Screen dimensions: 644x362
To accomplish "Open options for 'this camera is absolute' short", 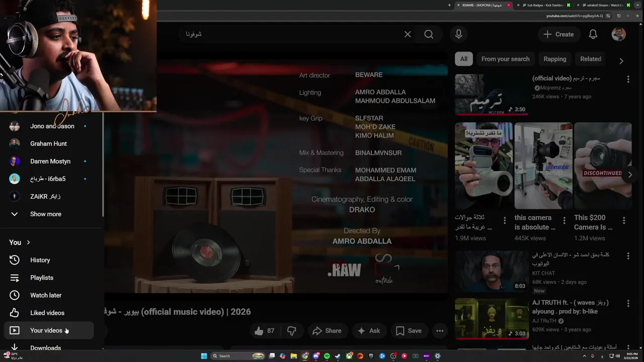I will click(564, 221).
